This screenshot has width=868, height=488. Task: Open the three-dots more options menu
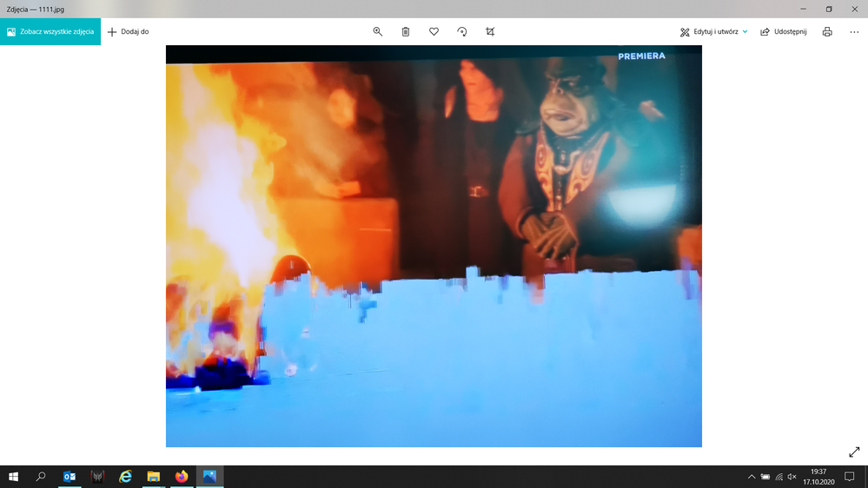pyautogui.click(x=854, y=31)
